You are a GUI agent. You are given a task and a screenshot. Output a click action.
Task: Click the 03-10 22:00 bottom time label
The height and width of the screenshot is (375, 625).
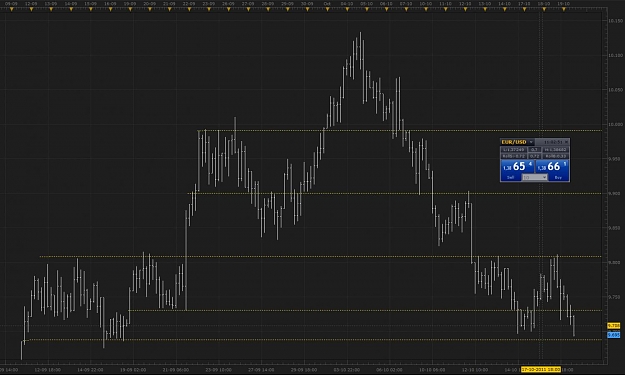(347, 370)
